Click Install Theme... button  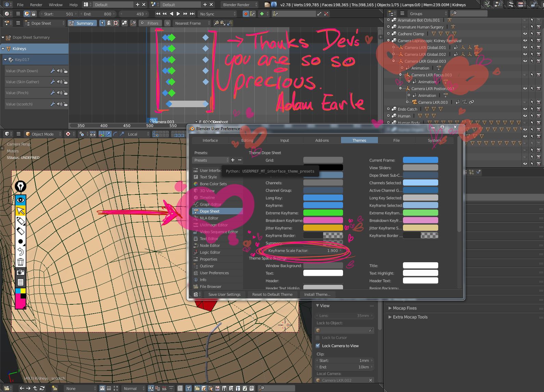point(317,294)
